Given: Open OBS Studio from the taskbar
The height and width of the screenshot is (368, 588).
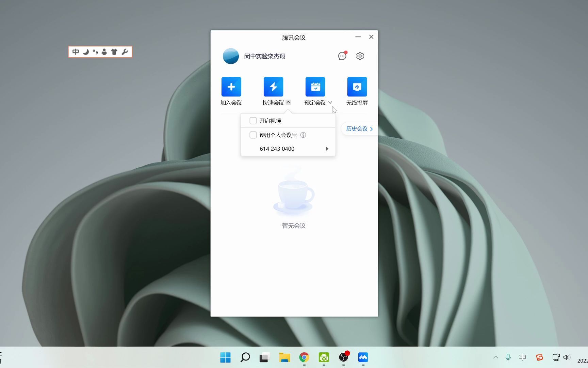Looking at the screenshot, I should pos(344,357).
